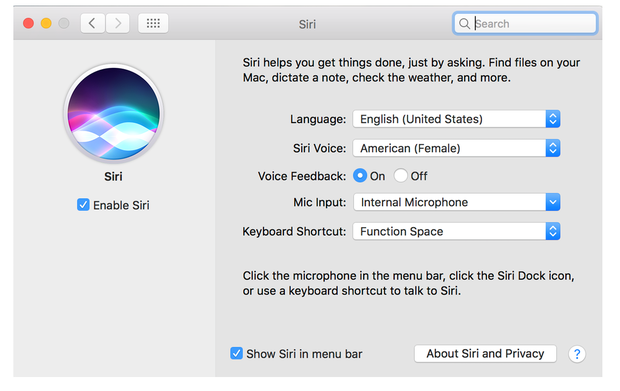Click the 'Click the microphone in the menu bar' text

pyautogui.click(x=408, y=283)
